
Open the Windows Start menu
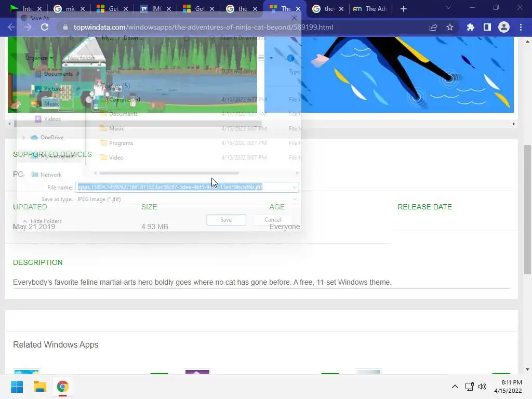pos(17,387)
